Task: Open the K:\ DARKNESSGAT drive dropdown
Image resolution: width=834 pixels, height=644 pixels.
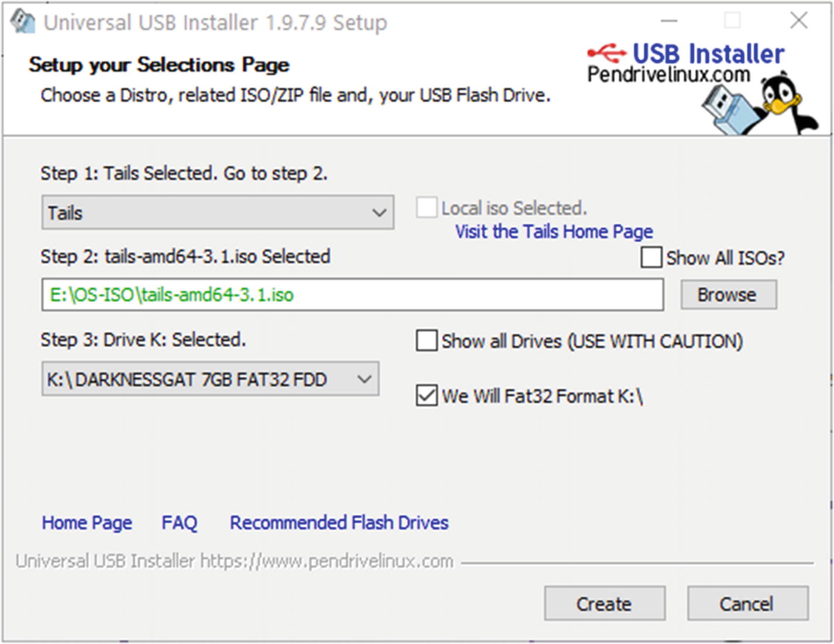Action: [210, 379]
